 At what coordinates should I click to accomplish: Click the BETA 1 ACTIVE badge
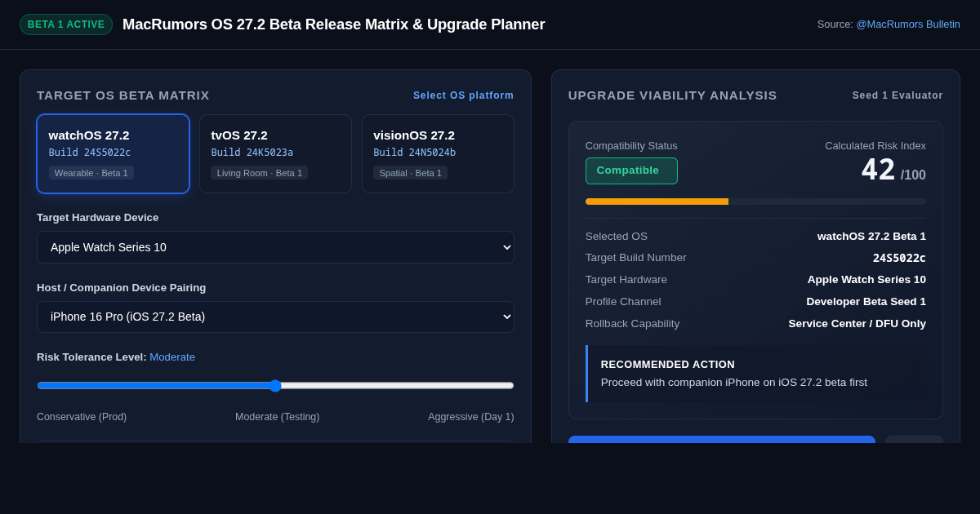pos(66,24)
